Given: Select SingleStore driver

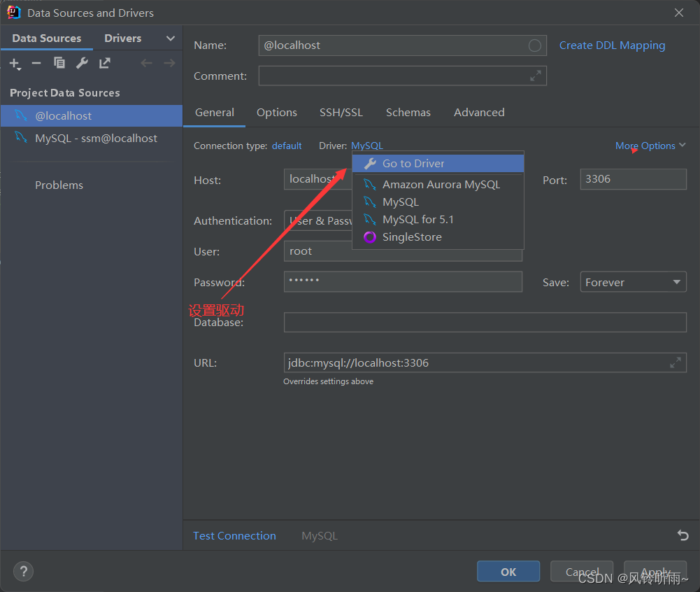Looking at the screenshot, I should pyautogui.click(x=438, y=237).
